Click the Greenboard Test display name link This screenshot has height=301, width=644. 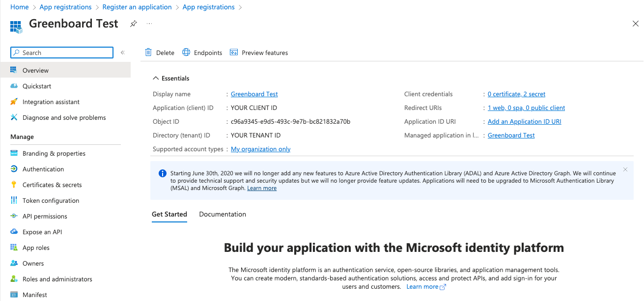(254, 94)
